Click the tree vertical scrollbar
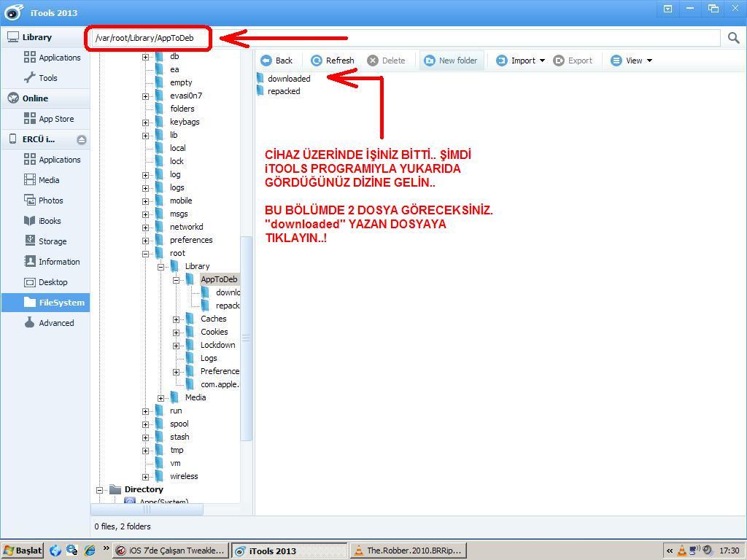 coord(247,338)
